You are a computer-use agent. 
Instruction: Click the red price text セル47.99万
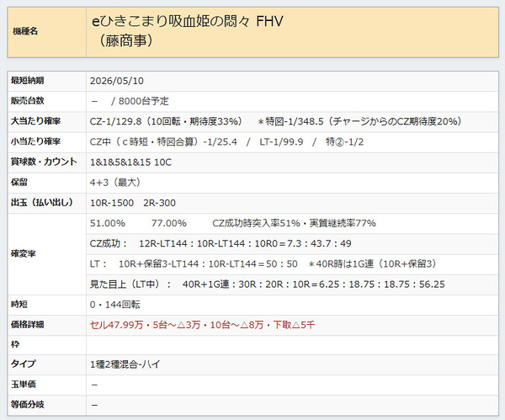[116, 325]
